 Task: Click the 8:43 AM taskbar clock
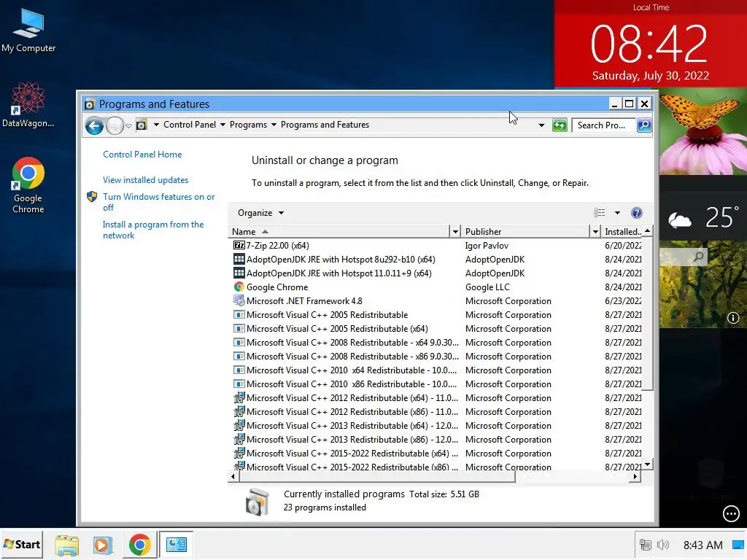tap(703, 545)
